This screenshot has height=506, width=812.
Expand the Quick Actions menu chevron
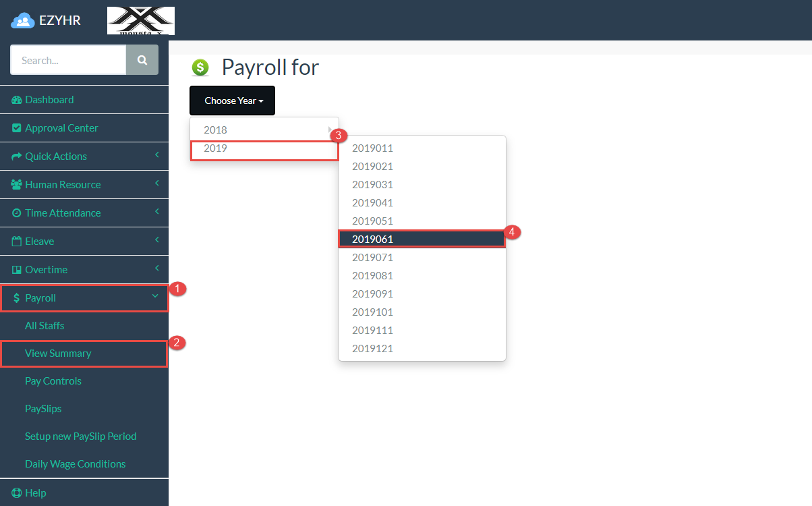coord(157,156)
